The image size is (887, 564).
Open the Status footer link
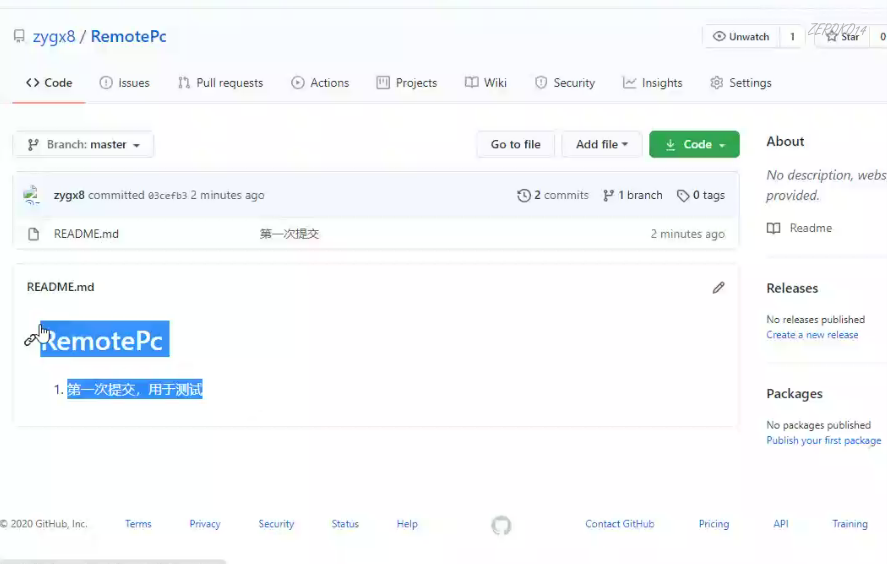(x=345, y=524)
